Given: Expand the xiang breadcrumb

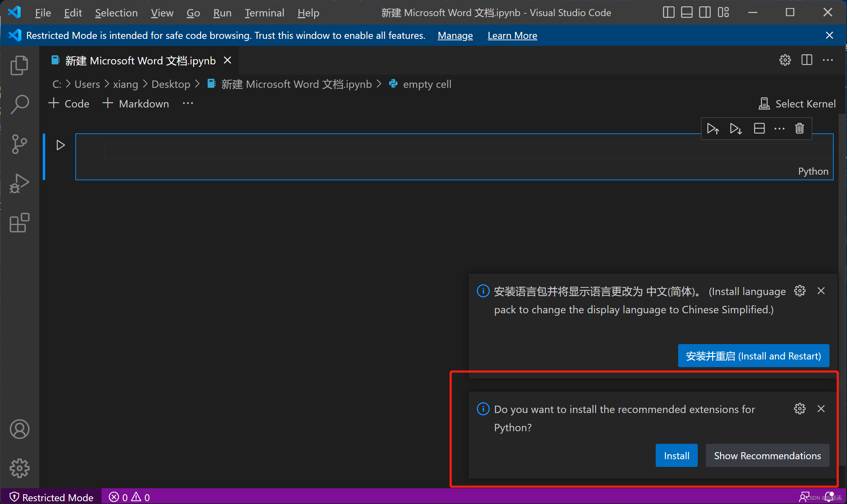Looking at the screenshot, I should (125, 84).
